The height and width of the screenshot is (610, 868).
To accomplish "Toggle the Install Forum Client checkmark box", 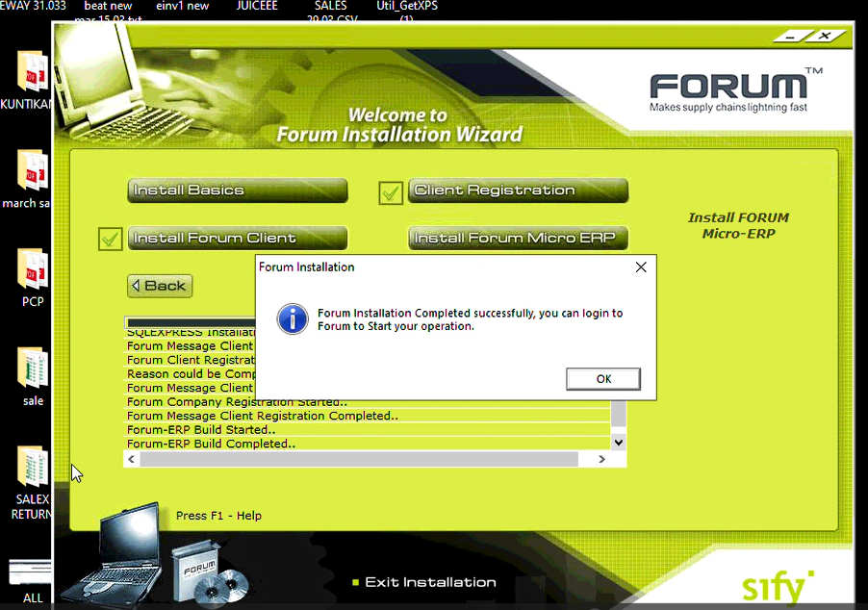I will (110, 240).
